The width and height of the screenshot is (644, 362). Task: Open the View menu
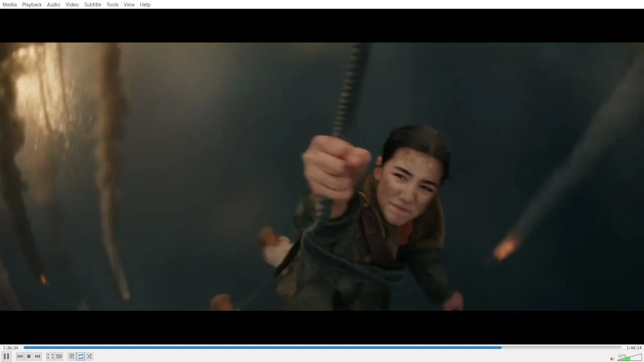coord(129,5)
